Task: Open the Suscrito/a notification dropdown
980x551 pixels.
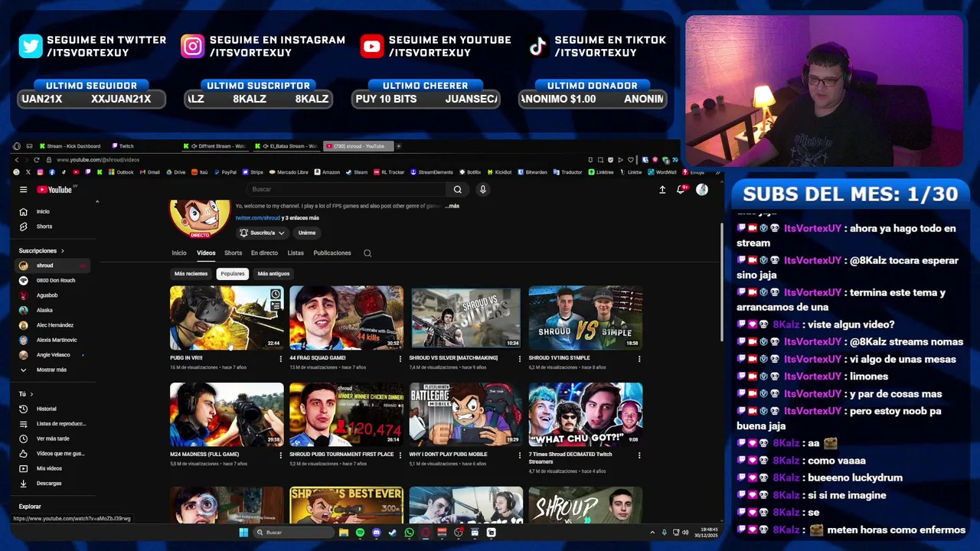Action: pos(262,233)
